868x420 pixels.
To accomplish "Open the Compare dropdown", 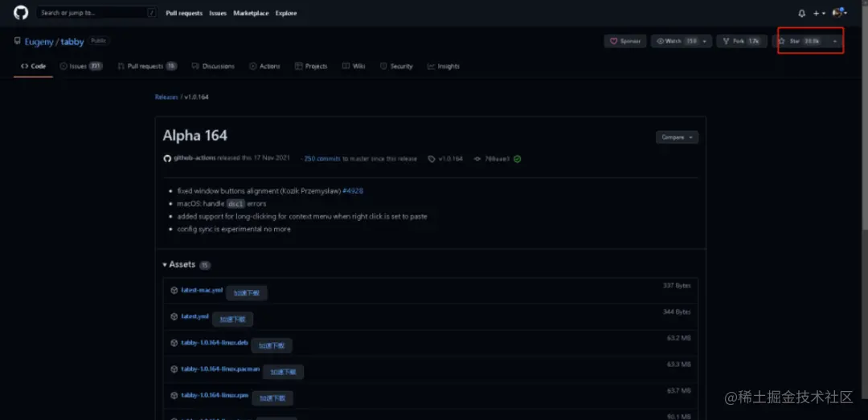I will tap(677, 137).
